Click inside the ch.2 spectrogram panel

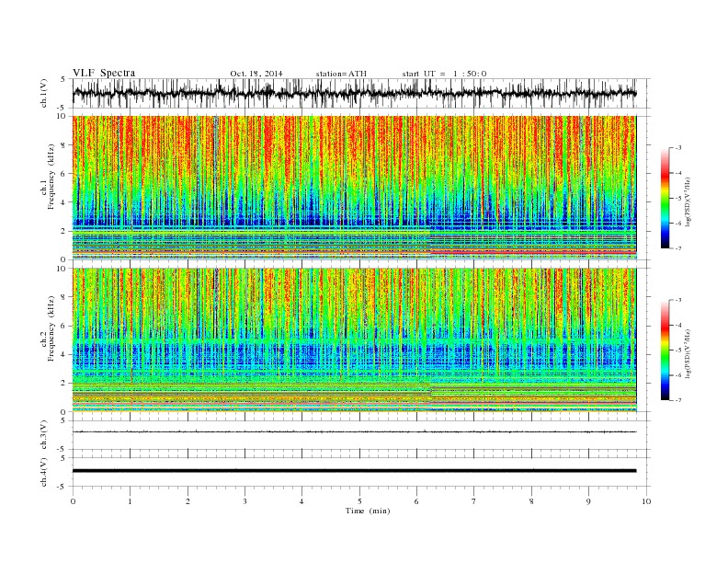(354, 340)
